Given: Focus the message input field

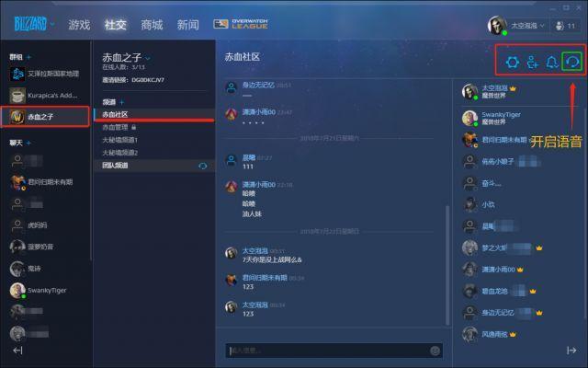Looking at the screenshot, I should click(x=329, y=351).
